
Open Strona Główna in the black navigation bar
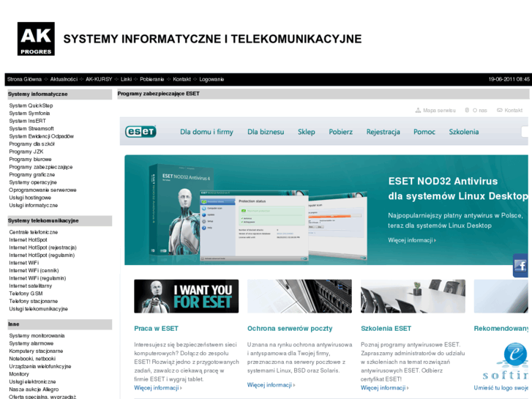[x=24, y=79]
